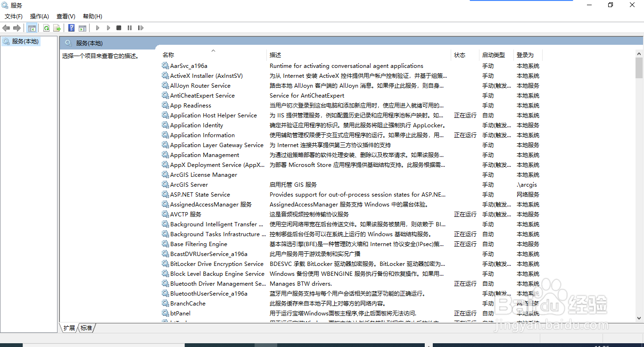Select the BcastDVRUserService_a196a service
644x347 pixels.
(x=209, y=254)
